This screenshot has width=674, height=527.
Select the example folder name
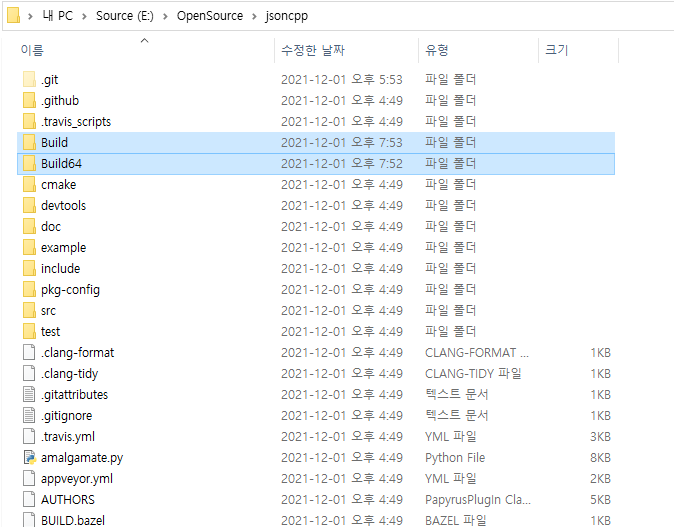coord(64,248)
